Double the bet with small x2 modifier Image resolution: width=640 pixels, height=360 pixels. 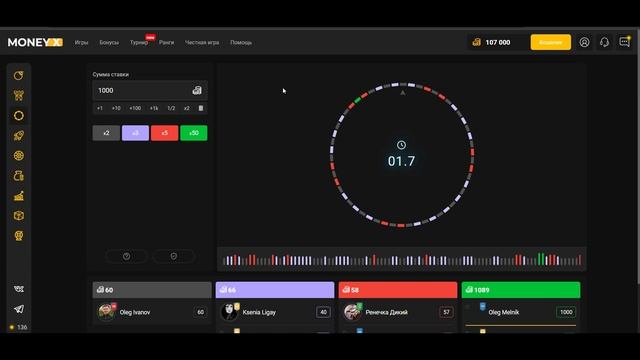pos(187,108)
